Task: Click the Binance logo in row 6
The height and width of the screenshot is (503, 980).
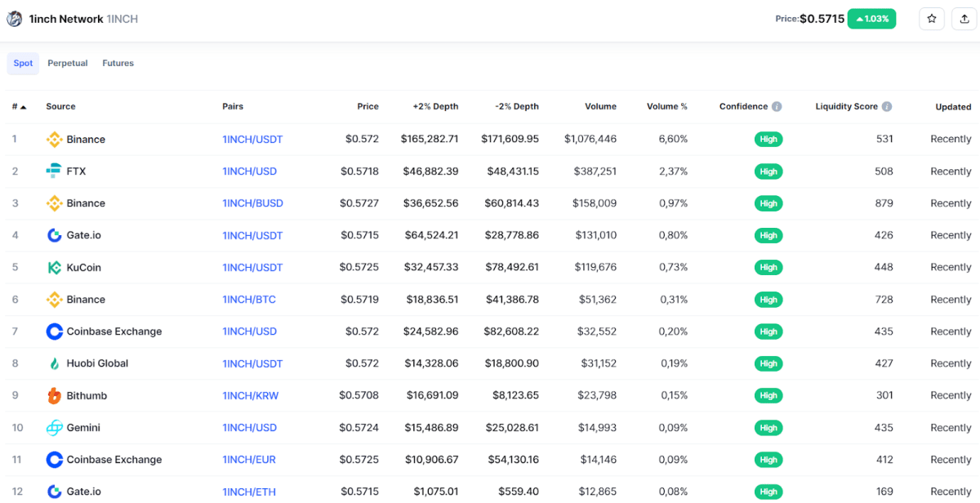Action: [x=54, y=300]
